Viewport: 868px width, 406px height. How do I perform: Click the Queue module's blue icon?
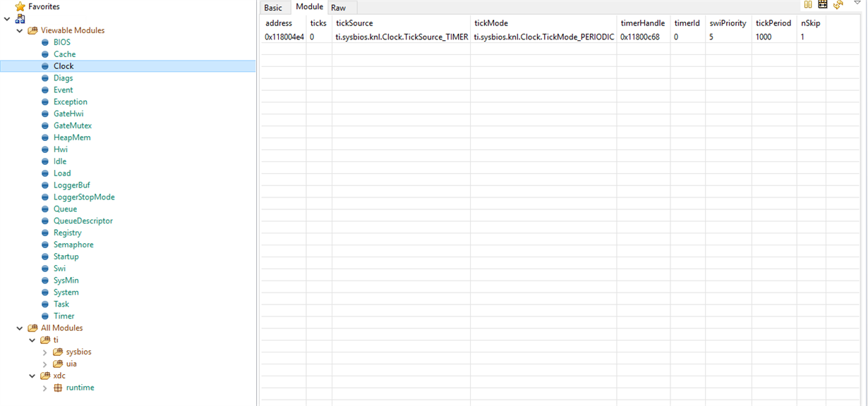click(x=45, y=209)
